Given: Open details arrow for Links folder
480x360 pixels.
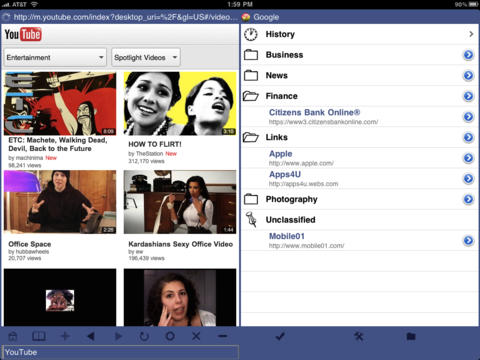Looking at the screenshot, I should (468, 137).
